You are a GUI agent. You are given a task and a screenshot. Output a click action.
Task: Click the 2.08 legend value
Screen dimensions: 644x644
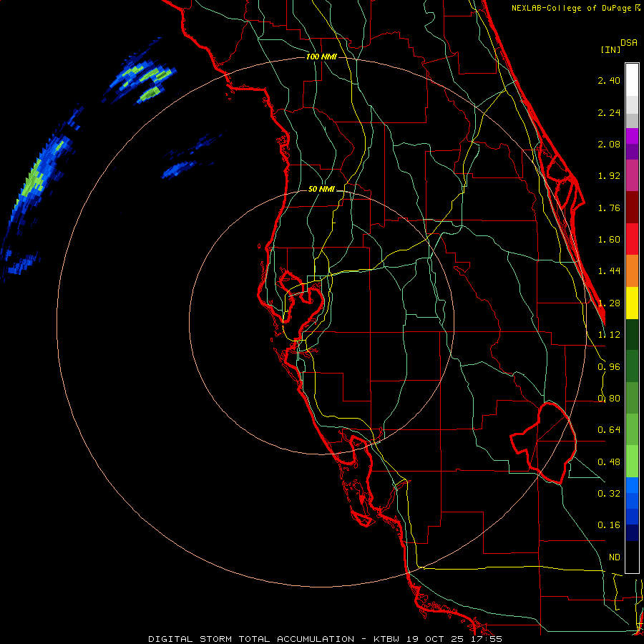click(x=609, y=144)
